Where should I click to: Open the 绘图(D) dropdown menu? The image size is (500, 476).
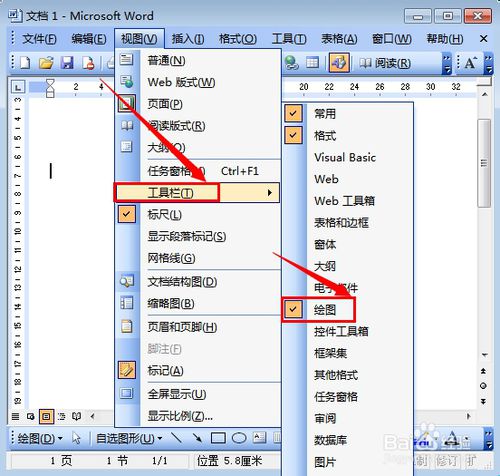pos(40,438)
